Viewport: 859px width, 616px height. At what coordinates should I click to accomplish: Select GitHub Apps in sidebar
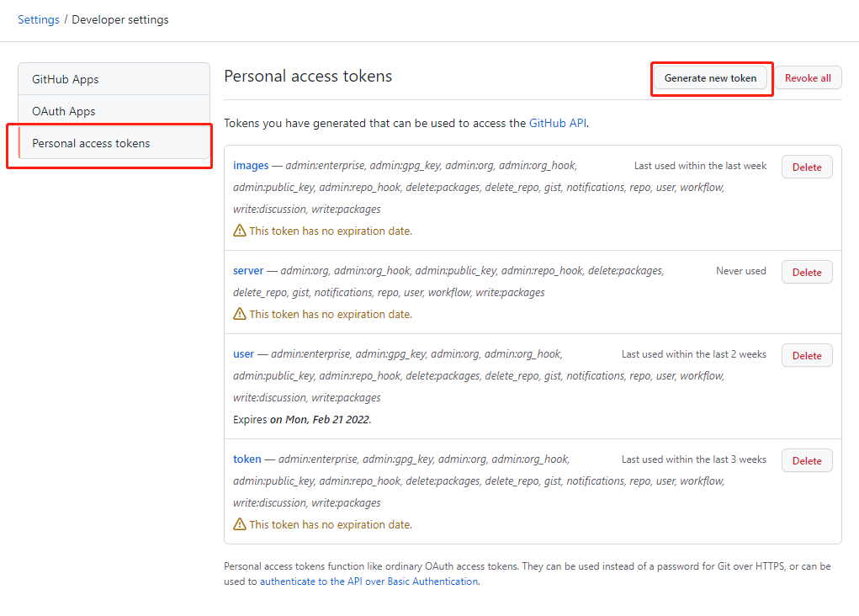coord(65,79)
